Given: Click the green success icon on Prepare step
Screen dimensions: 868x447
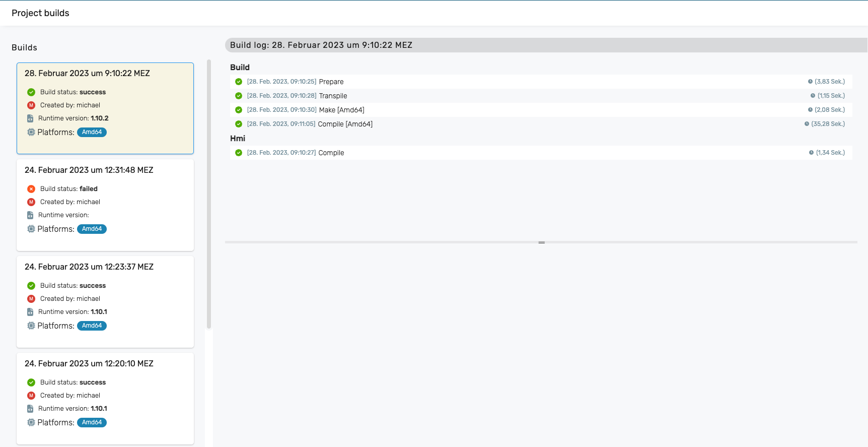Looking at the screenshot, I should [239, 82].
